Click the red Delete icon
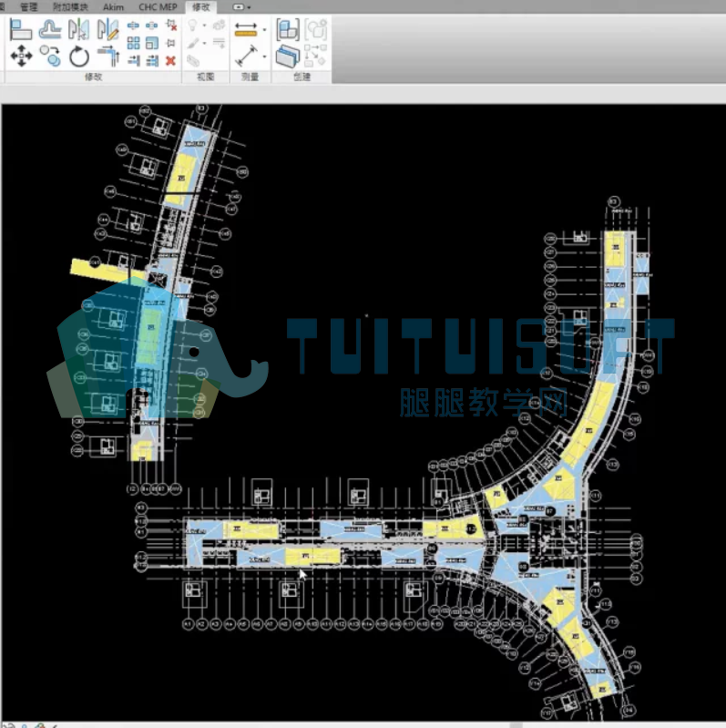Screen dimensions: 726x728 (171, 61)
